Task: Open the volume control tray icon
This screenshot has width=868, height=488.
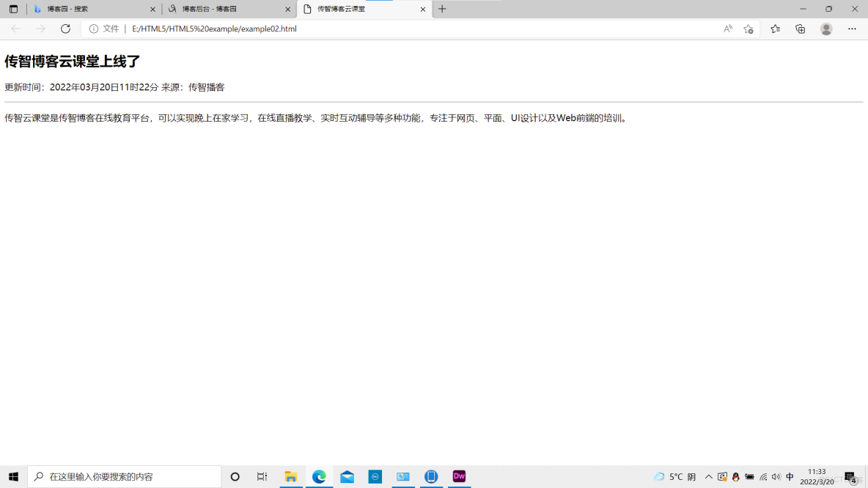Action: [x=776, y=476]
